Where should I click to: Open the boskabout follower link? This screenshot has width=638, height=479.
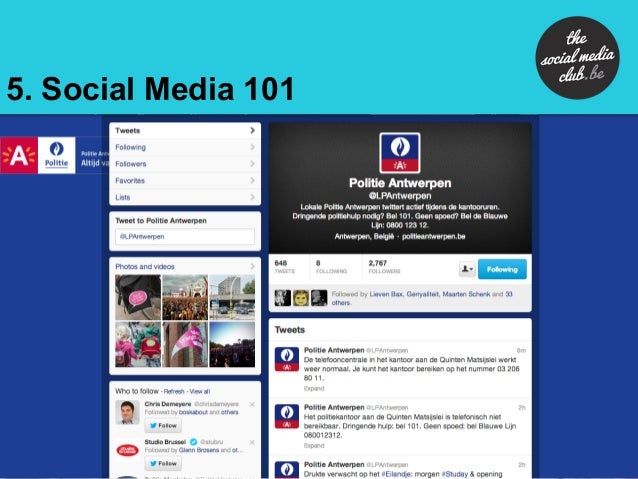coord(193,412)
